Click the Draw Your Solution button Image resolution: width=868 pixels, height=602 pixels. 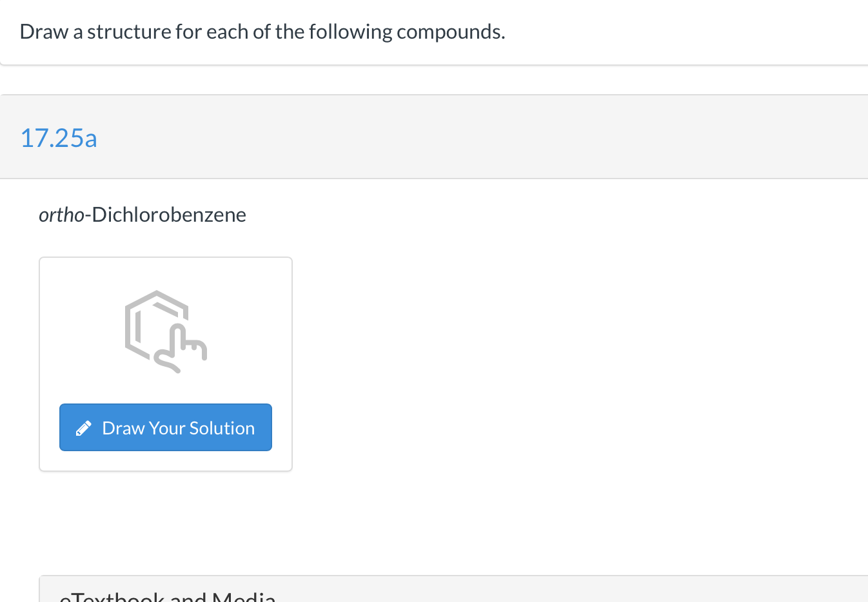point(166,427)
